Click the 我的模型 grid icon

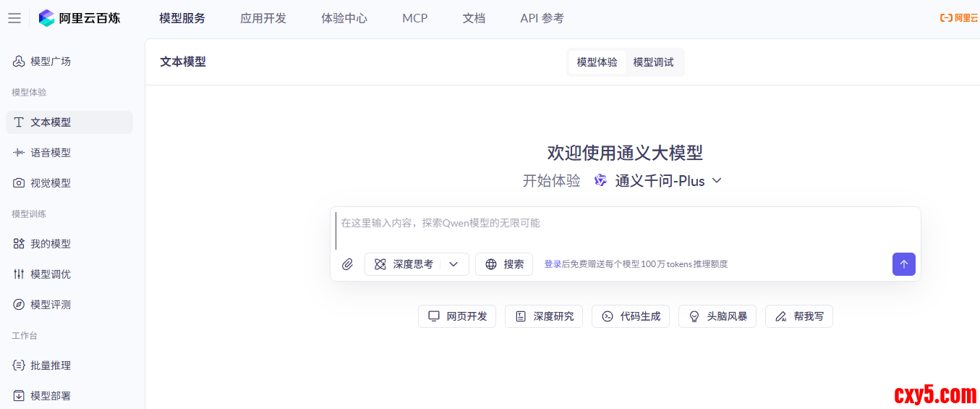(19, 244)
